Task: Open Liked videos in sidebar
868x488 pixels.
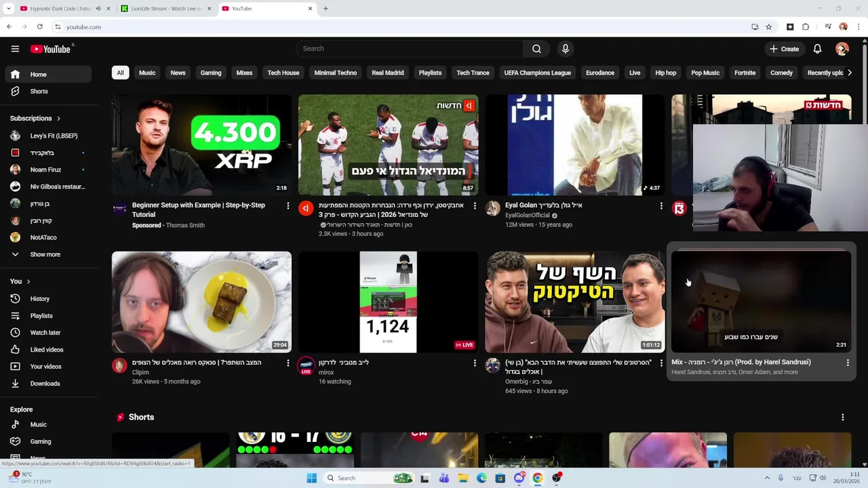Action: [46, 350]
